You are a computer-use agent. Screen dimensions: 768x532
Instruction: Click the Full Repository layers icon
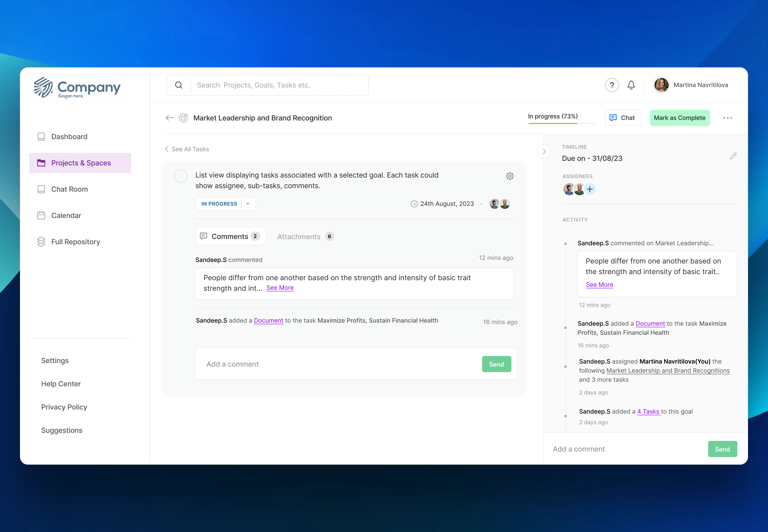[41, 242]
